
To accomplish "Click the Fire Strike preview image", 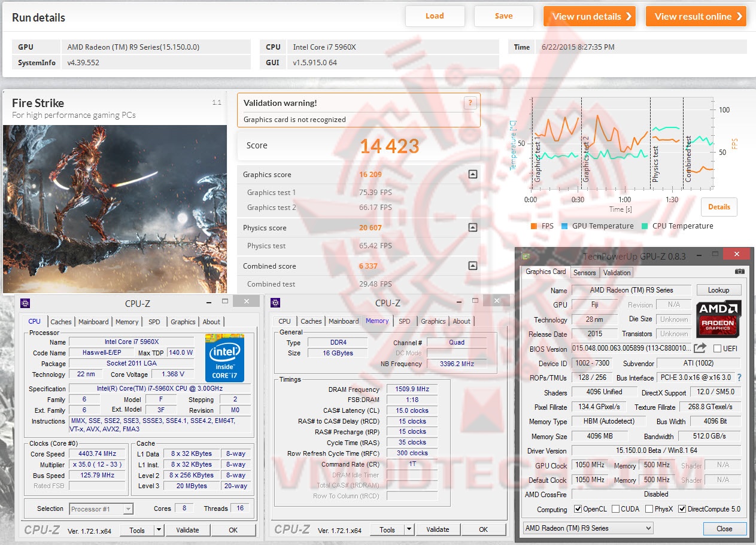I will click(x=115, y=209).
